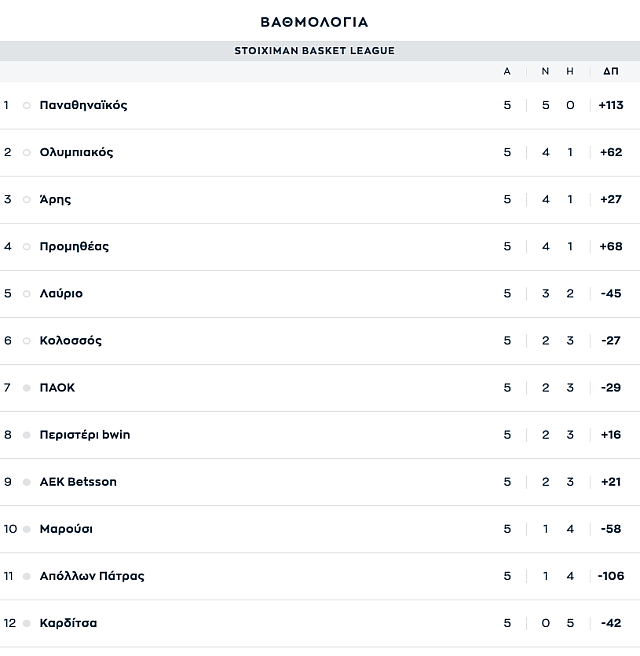The image size is (640, 656).
Task: Click Παναθηναϊκός point difference +113
Action: click(611, 105)
